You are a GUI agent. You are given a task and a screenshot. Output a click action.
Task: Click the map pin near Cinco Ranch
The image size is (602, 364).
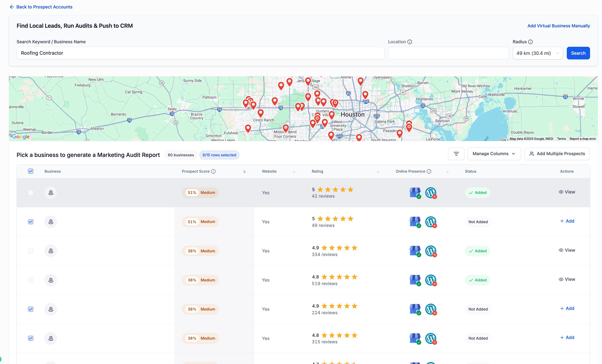[261, 113]
